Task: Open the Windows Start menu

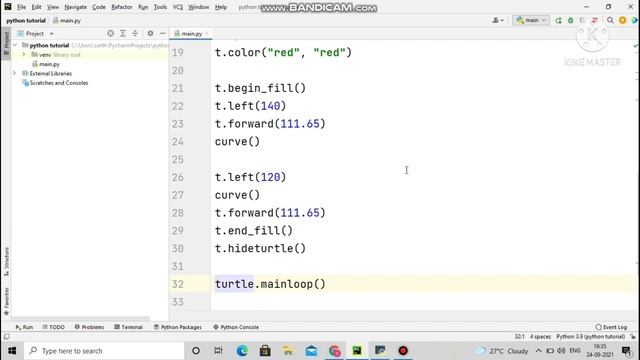Action: pos(12,351)
